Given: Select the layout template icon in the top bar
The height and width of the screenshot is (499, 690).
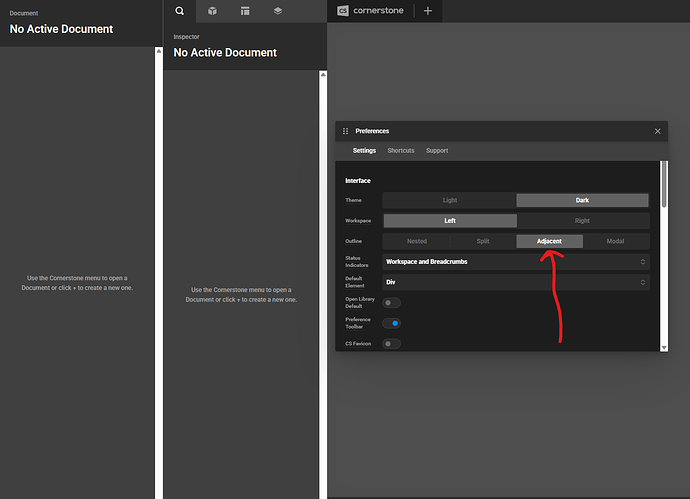Looking at the screenshot, I should pyautogui.click(x=245, y=11).
